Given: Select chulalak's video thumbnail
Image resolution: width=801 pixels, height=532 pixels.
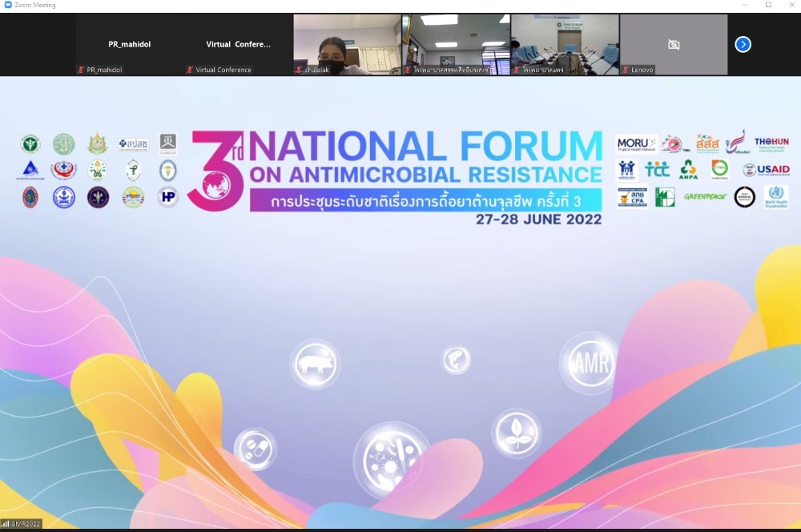Looking at the screenshot, I should [x=347, y=45].
